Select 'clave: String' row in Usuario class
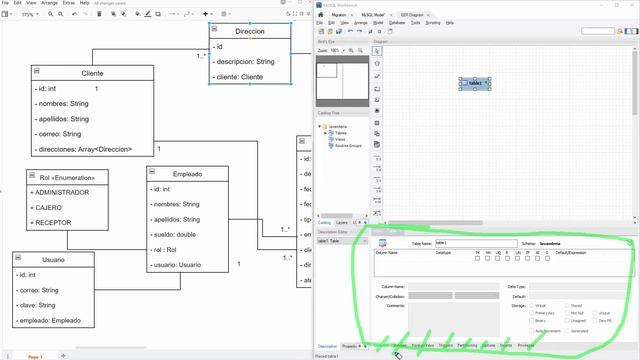The height and width of the screenshot is (360, 640). point(53,305)
